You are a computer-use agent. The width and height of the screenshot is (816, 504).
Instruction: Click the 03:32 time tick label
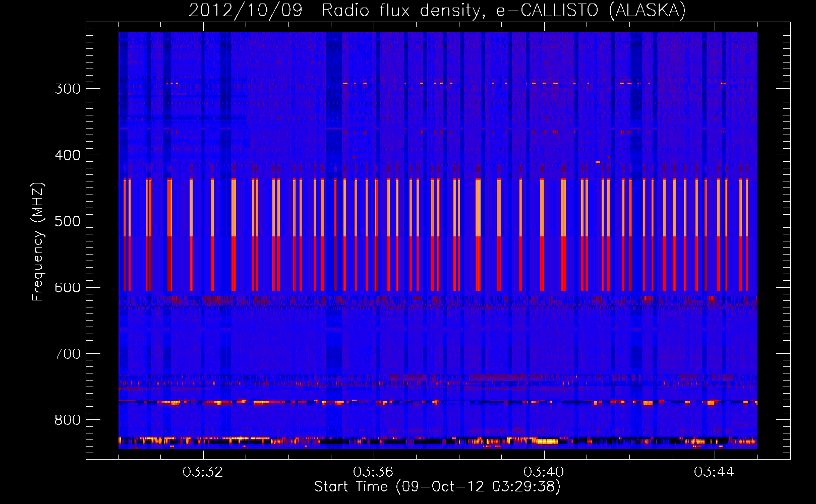[x=203, y=472]
